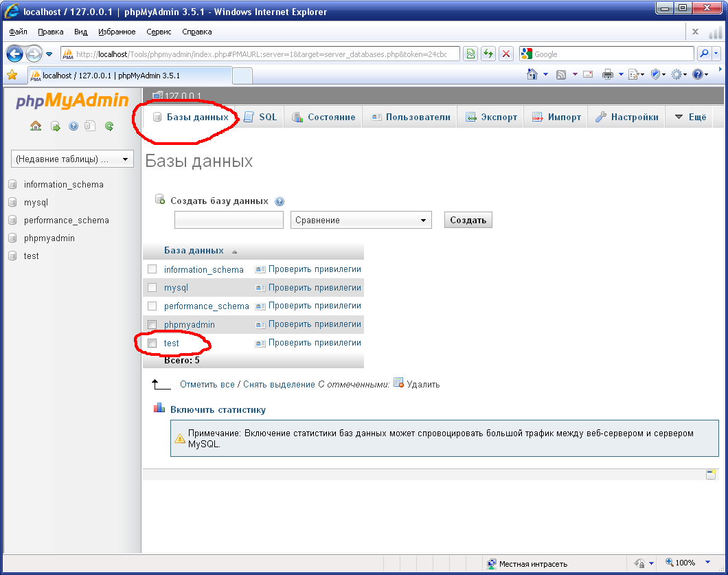
Task: Click privileges icon in the test row
Action: [x=260, y=343]
